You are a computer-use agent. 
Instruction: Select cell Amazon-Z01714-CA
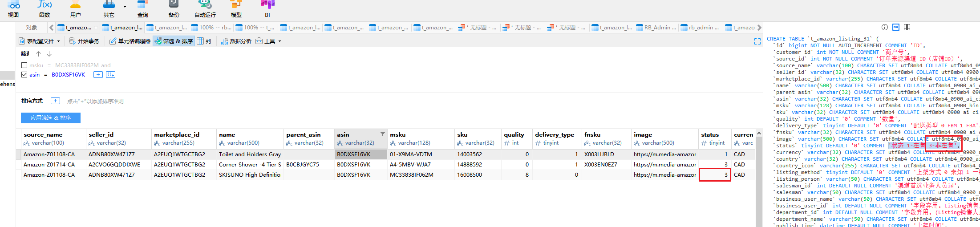coord(53,165)
